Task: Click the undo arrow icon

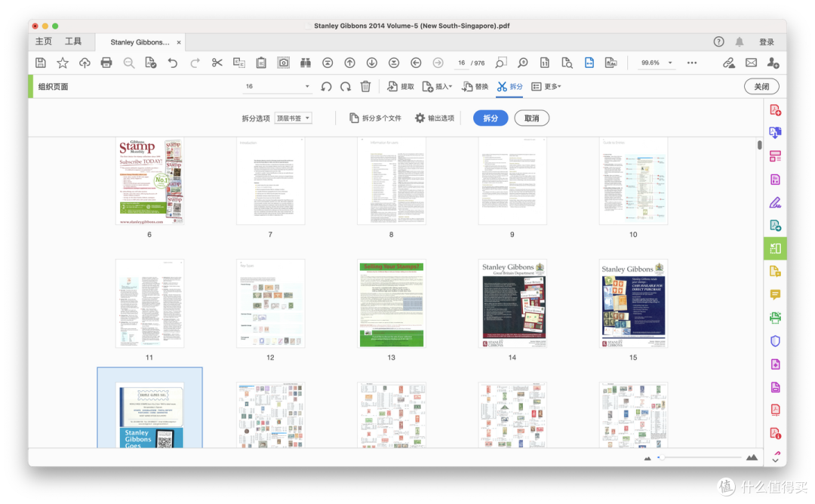Action: click(x=173, y=63)
